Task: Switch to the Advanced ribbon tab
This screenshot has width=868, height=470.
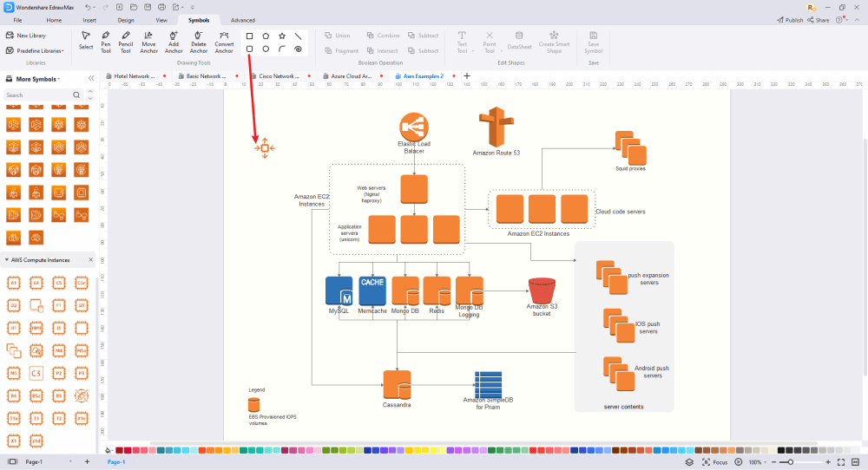Action: click(x=242, y=20)
